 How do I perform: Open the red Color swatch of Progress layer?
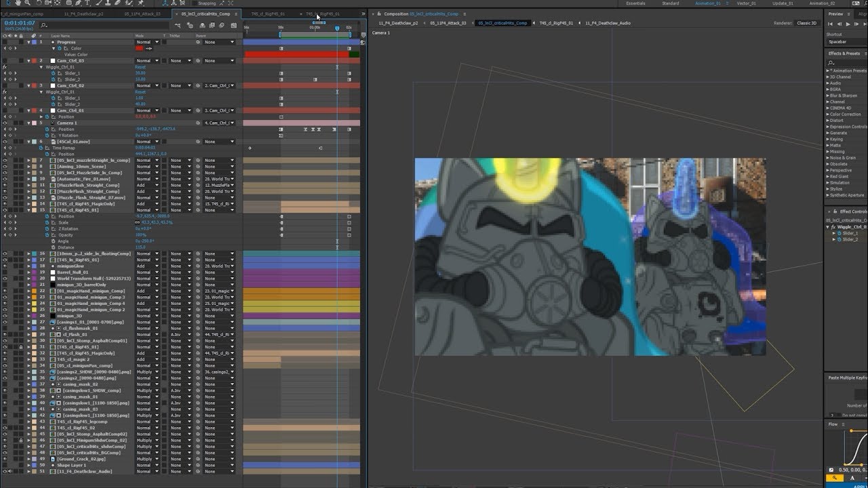pyautogui.click(x=140, y=48)
